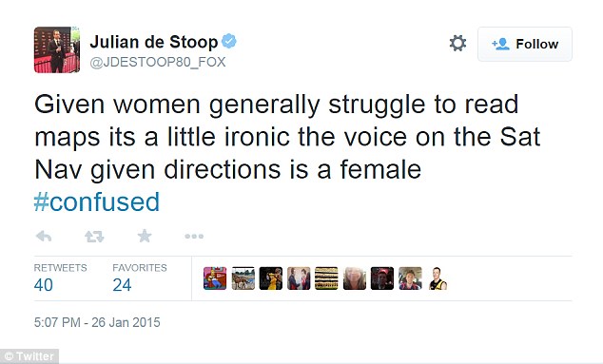
Task: Select the yellow-black striped avatar
Action: coord(326,278)
